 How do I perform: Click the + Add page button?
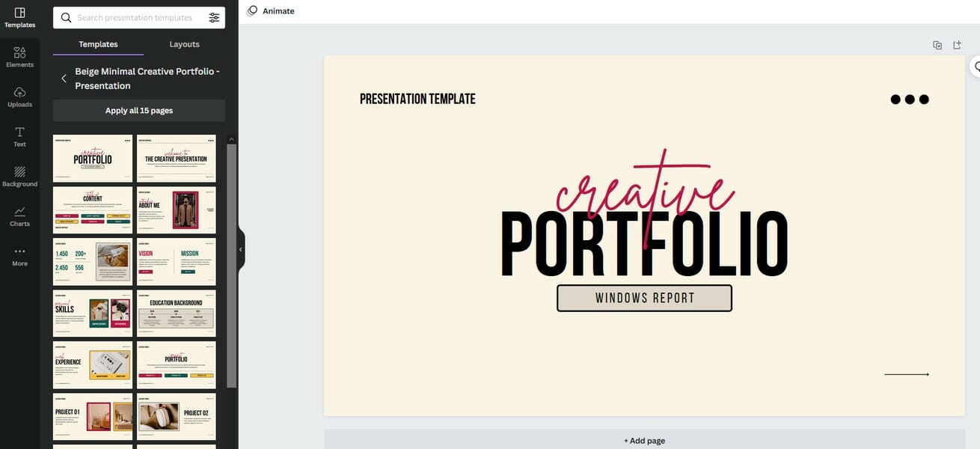[644, 440]
